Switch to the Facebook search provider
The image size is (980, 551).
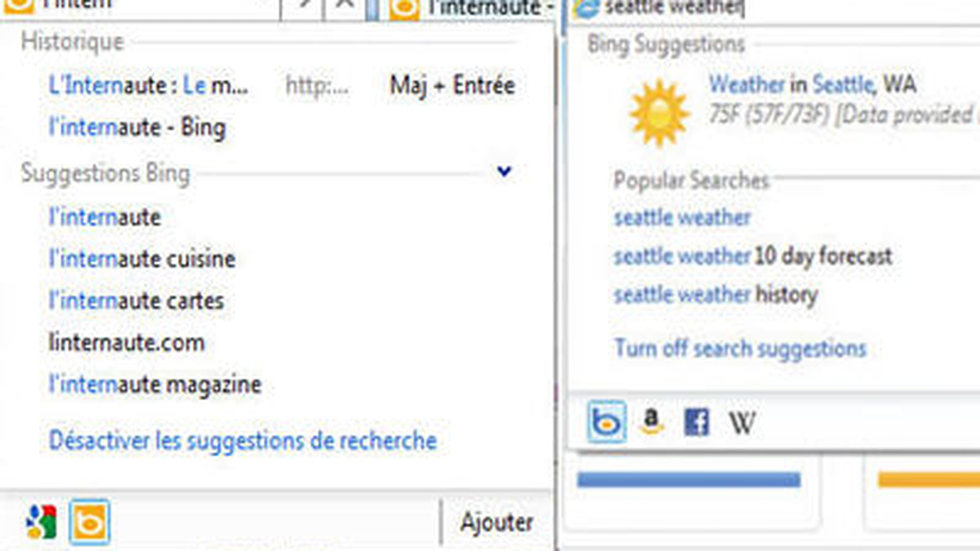[x=696, y=422]
